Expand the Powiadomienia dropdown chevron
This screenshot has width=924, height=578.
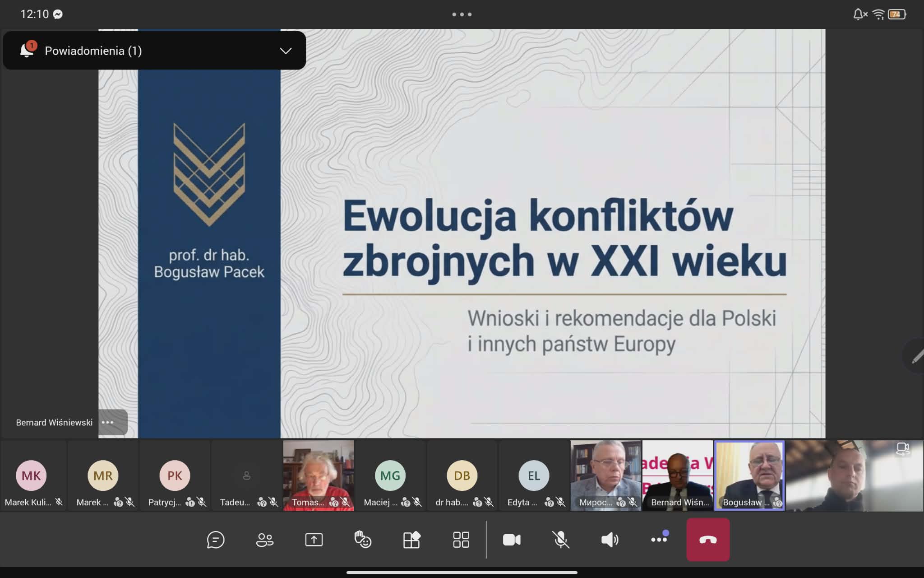coord(285,51)
